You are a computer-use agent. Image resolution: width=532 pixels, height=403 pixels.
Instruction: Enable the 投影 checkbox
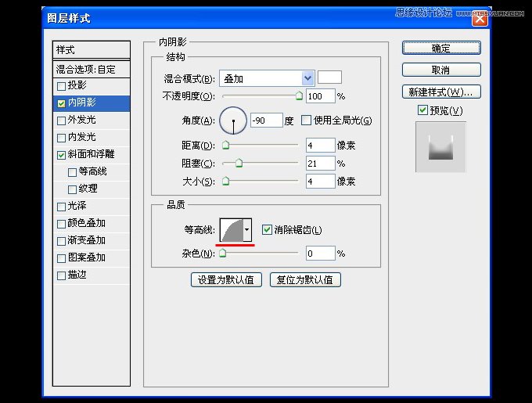coord(61,86)
